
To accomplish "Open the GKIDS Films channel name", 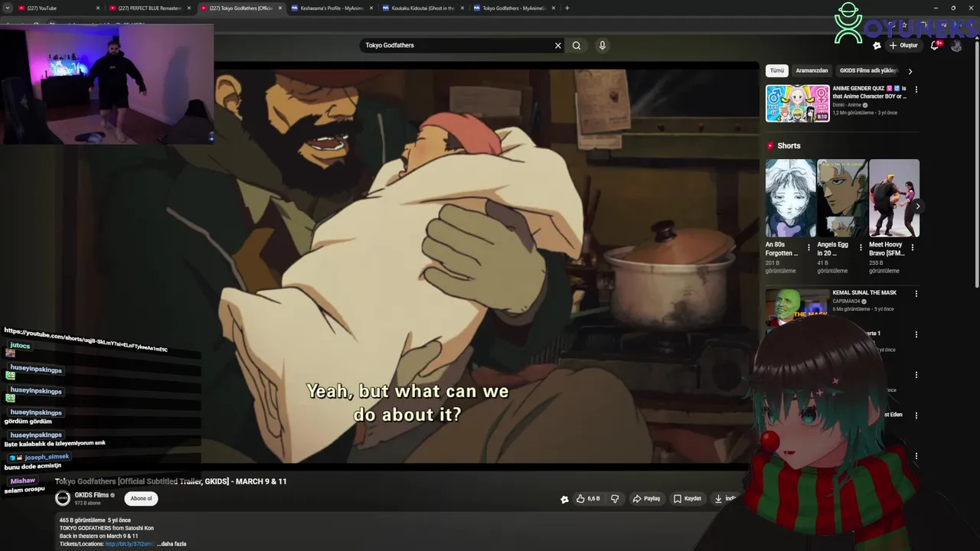I will click(92, 495).
